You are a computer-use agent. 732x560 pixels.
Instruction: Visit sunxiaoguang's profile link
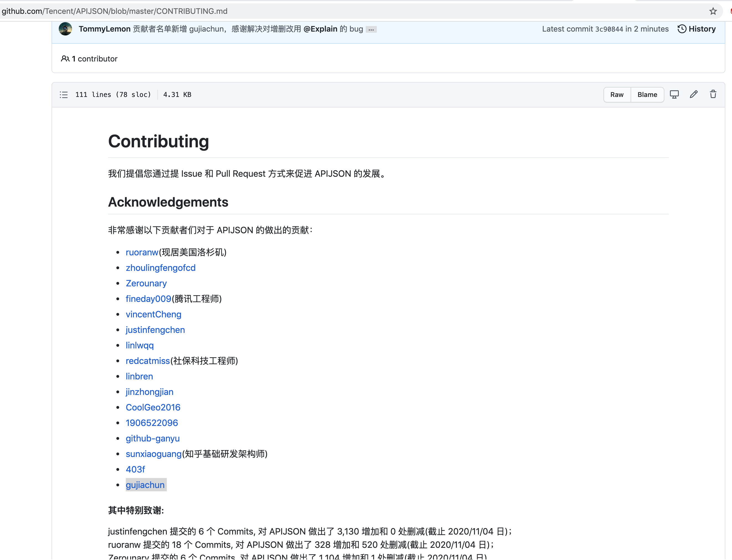tap(153, 454)
